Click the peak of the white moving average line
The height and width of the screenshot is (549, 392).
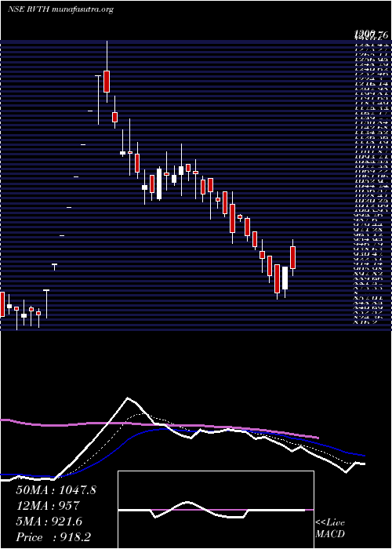tap(128, 398)
